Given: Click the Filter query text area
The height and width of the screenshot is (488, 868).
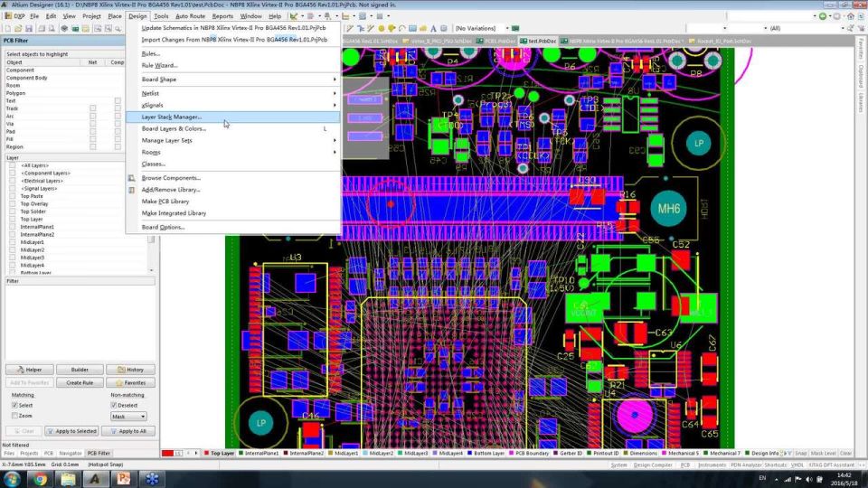Looking at the screenshot, I should click(x=80, y=323).
